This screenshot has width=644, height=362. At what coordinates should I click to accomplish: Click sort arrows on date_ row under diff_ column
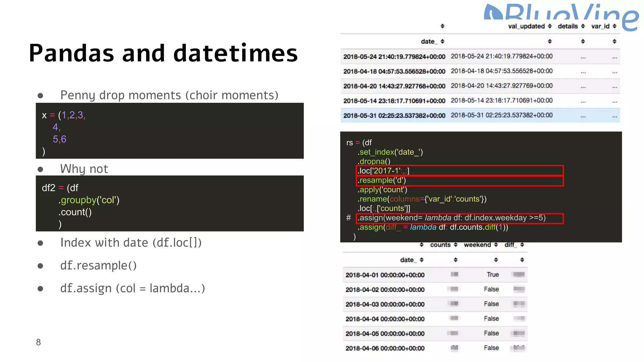click(522, 260)
